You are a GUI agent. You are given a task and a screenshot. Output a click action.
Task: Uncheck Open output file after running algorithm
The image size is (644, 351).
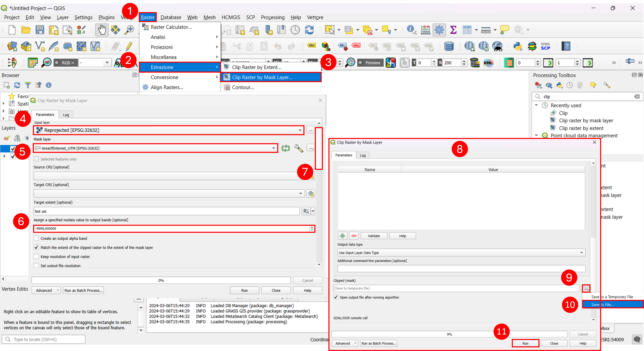click(336, 297)
